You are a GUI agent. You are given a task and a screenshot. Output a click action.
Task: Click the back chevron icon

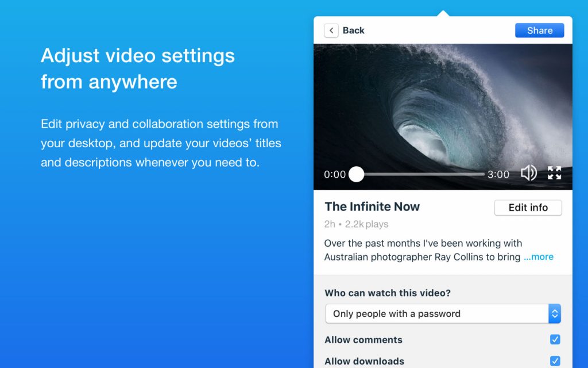(331, 30)
